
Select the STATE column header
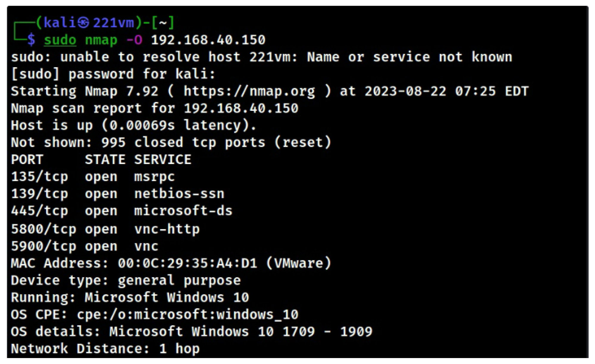105,160
